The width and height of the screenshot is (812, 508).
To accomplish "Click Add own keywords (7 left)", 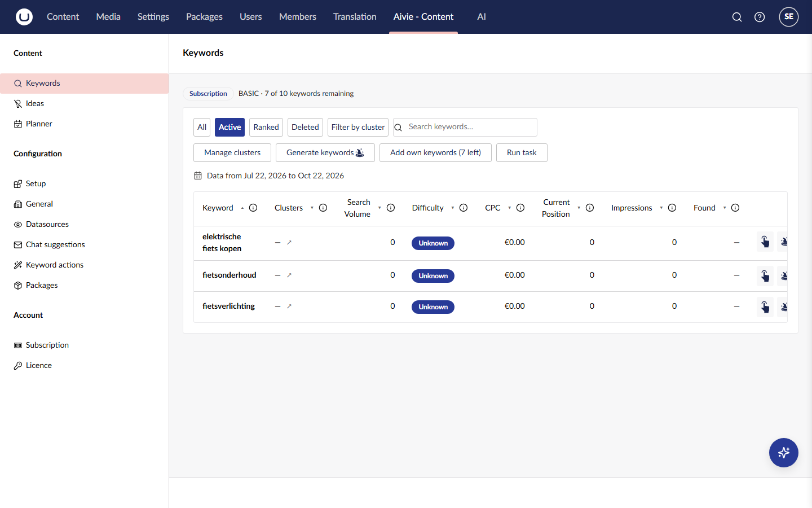I will click(x=435, y=152).
